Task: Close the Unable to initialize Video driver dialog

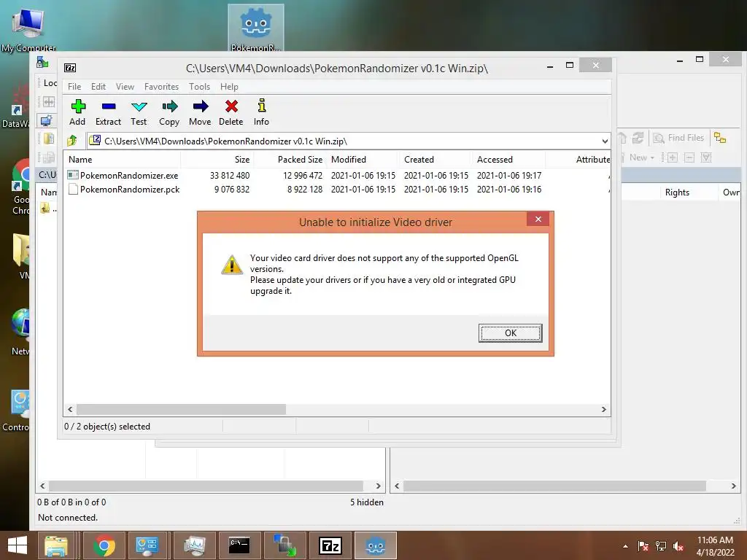Action: (538, 219)
